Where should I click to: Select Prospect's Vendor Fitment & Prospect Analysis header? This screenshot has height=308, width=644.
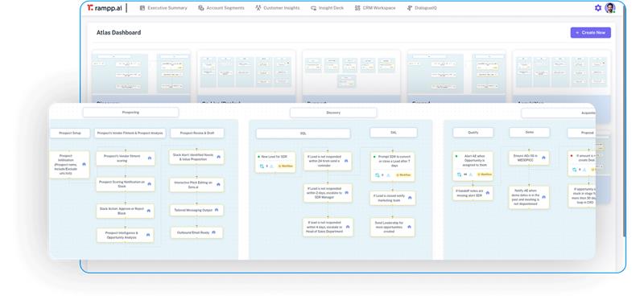coord(130,133)
